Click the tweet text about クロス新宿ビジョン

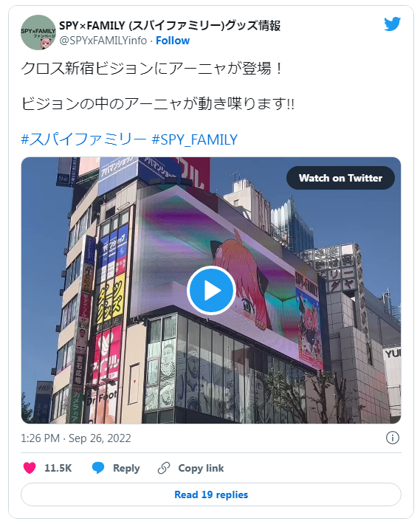(152, 69)
